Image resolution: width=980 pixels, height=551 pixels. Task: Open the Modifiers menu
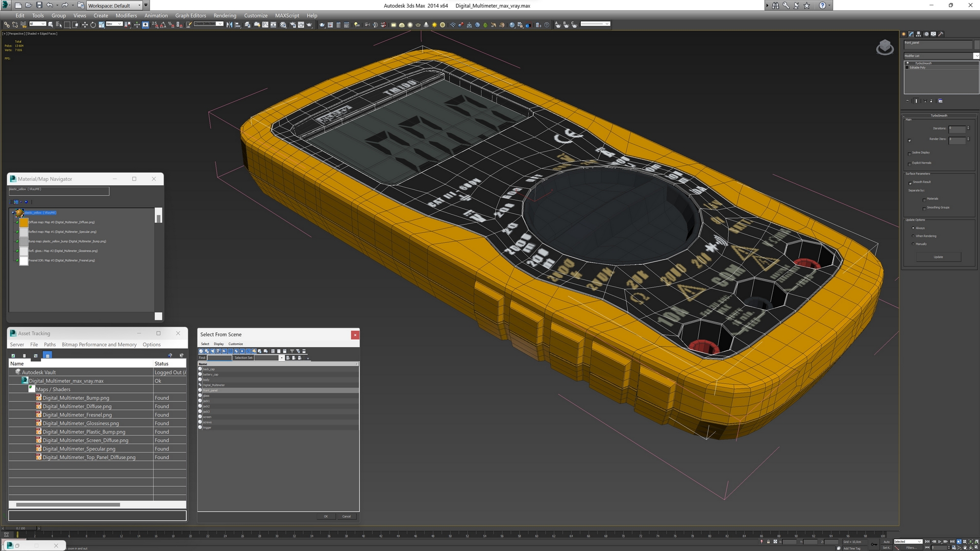[x=126, y=15]
